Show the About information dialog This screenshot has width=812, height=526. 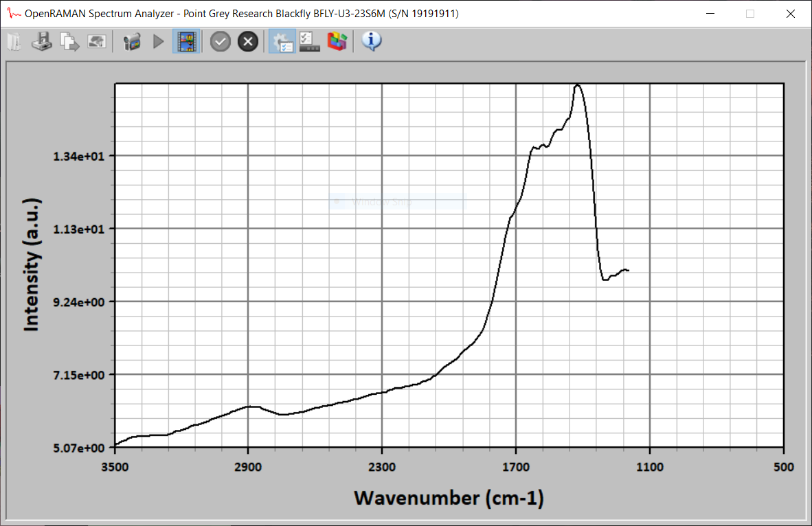tap(371, 41)
